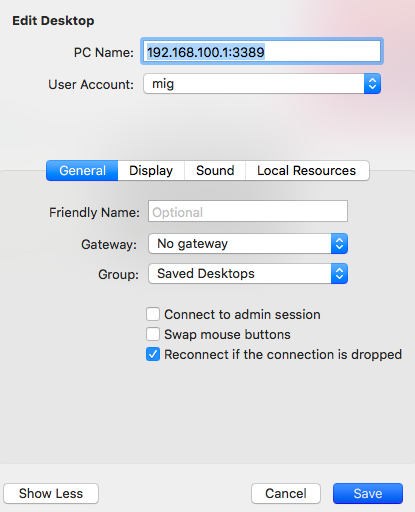
Task: Click the User Account dropdown arrows icon
Action: click(372, 84)
